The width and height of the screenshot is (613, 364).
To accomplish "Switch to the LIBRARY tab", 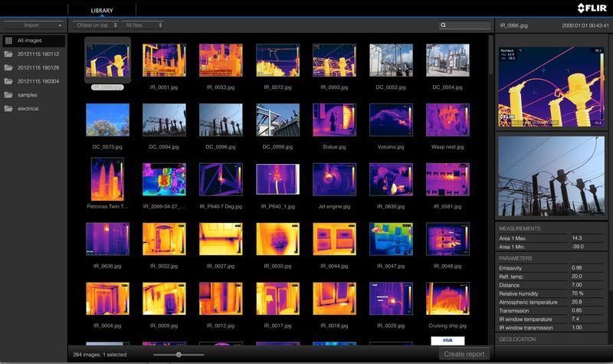I will (102, 10).
